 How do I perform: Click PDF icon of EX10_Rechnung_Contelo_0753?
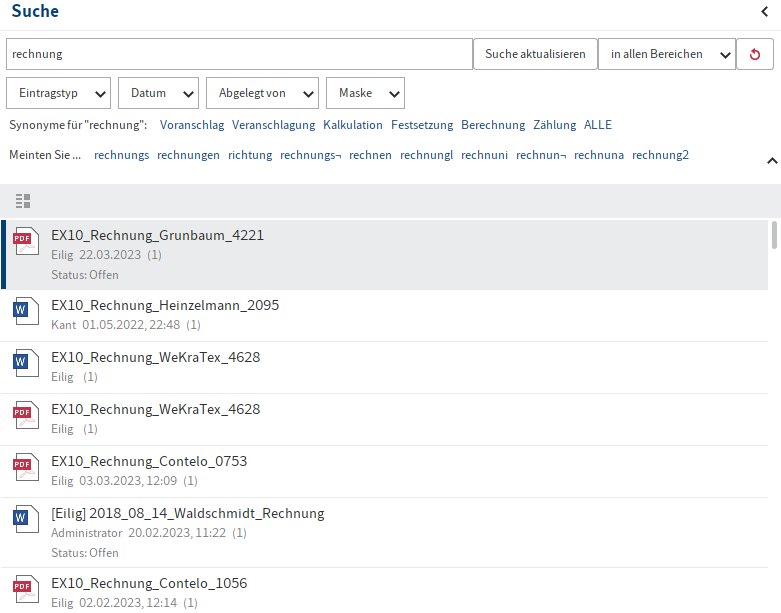pos(26,467)
